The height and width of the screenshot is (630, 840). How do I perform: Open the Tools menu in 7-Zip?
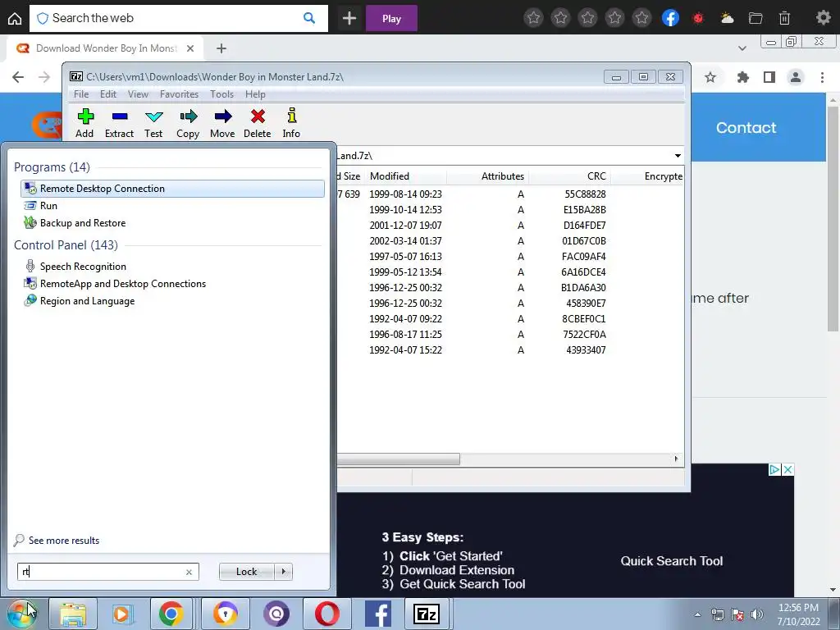[x=221, y=94]
